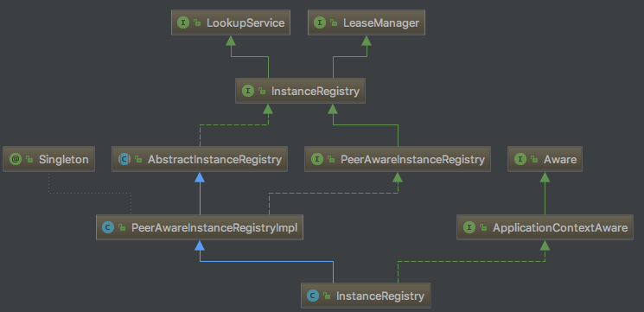Viewport: 644px width, 312px height.
Task: Click the annotation icon on Singleton node
Action: 16,159
